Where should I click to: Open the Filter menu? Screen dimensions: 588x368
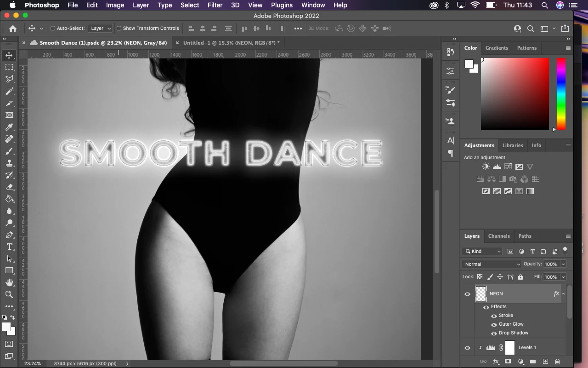pyautogui.click(x=215, y=5)
